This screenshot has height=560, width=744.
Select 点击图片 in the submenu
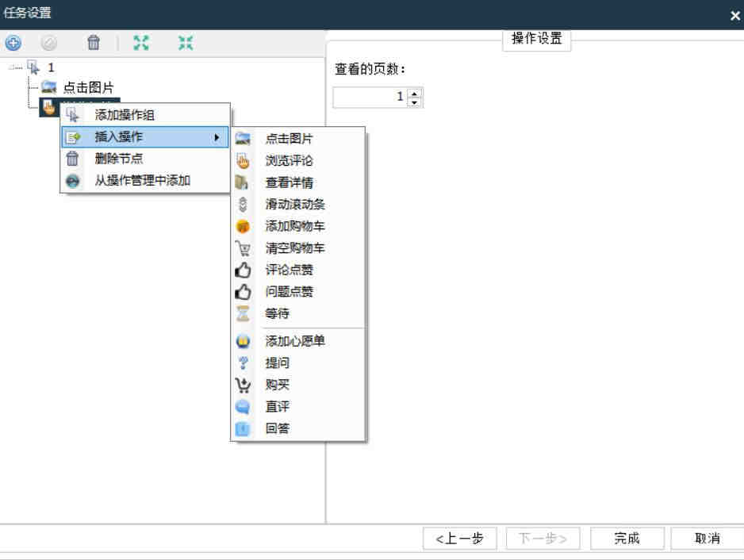[x=298, y=139]
